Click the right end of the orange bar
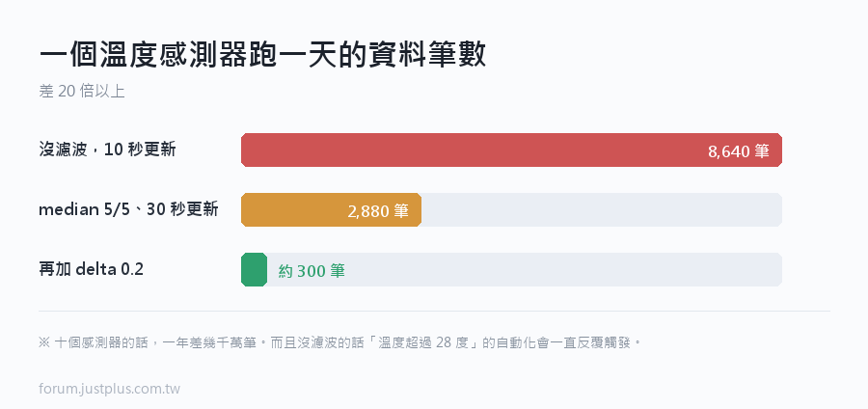Viewport: 868px width, 409px height. [419, 209]
